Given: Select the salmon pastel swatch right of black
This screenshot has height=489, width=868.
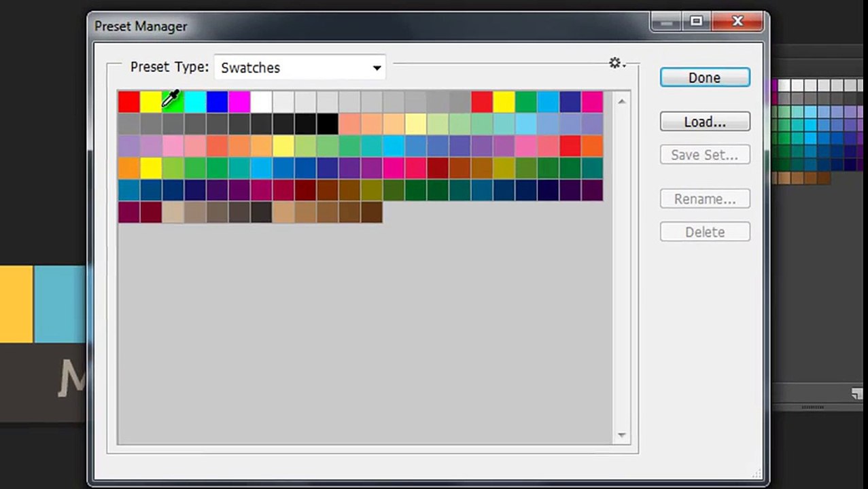Looking at the screenshot, I should 349,124.
